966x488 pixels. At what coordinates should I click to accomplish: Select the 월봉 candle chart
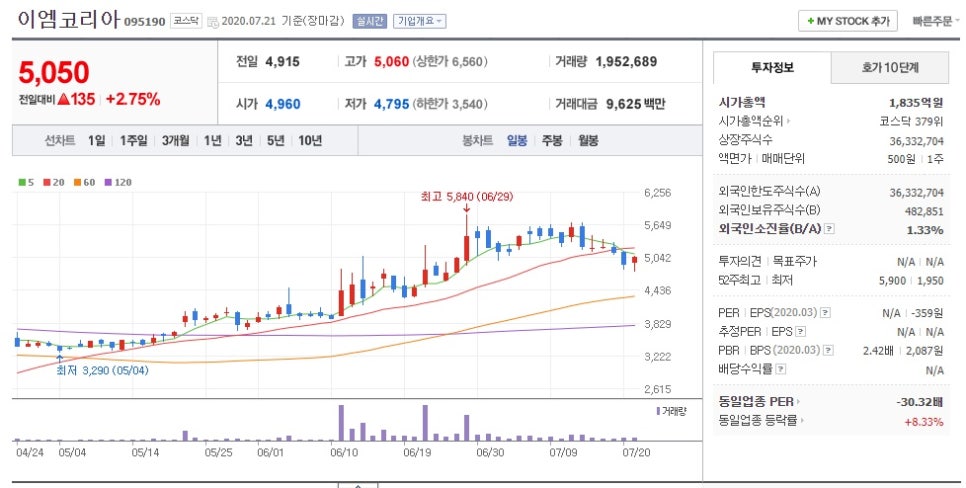[588, 140]
